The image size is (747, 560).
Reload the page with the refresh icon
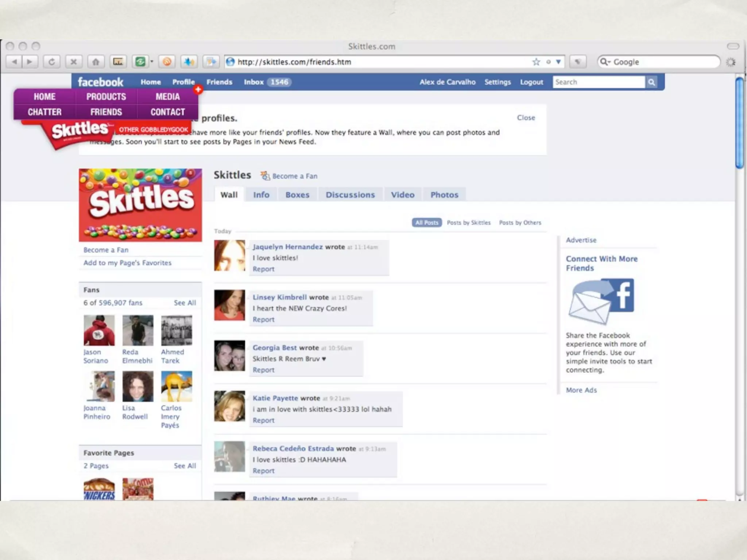click(52, 62)
